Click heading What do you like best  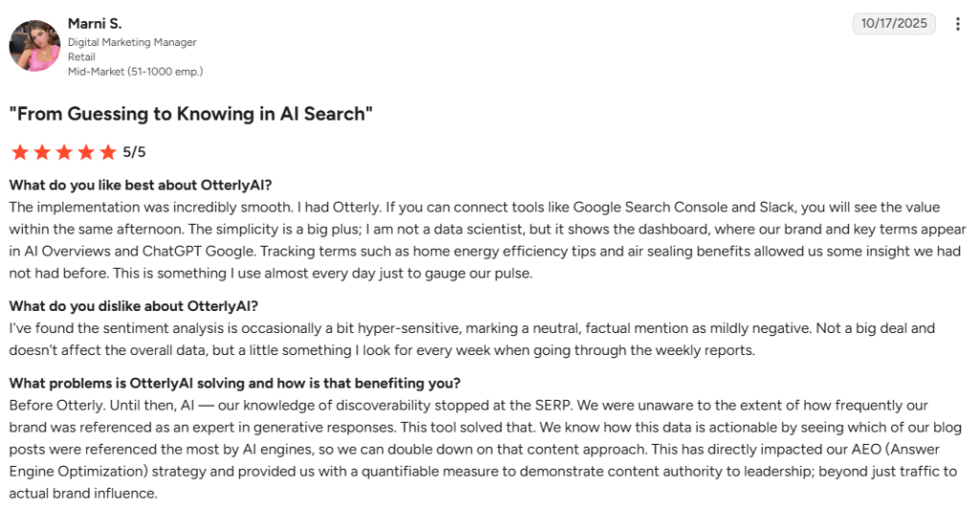click(x=141, y=185)
